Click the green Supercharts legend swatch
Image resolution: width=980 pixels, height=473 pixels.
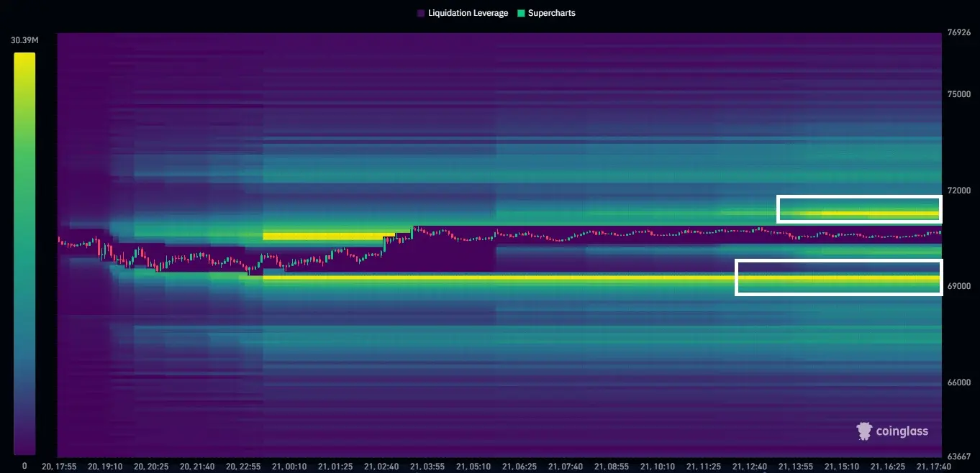pos(521,13)
